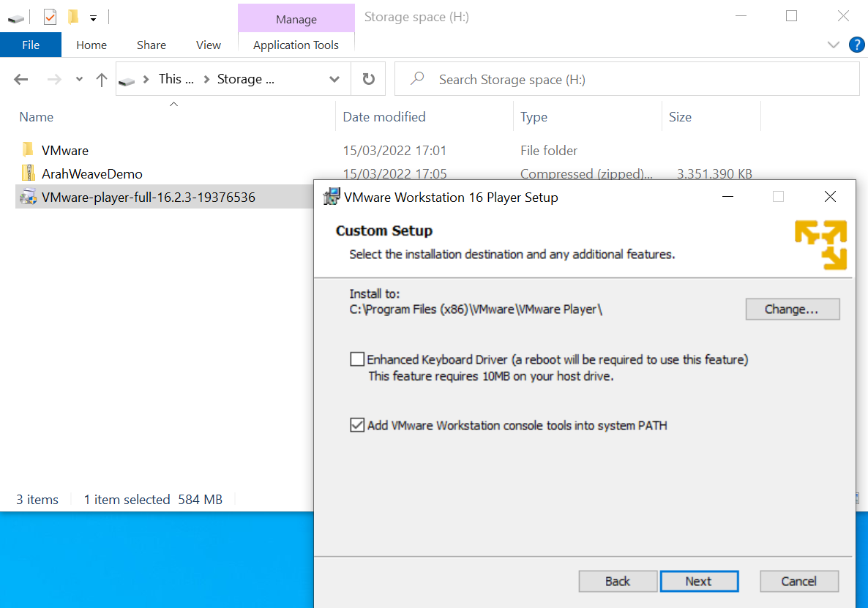This screenshot has height=608, width=868.
Task: Click the 'File folder' type cell
Action: tap(549, 151)
